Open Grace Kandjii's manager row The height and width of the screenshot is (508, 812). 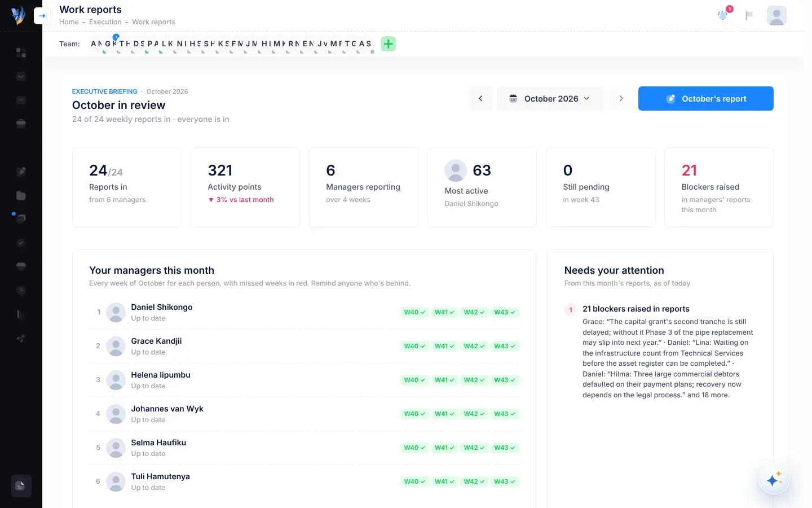[304, 346]
